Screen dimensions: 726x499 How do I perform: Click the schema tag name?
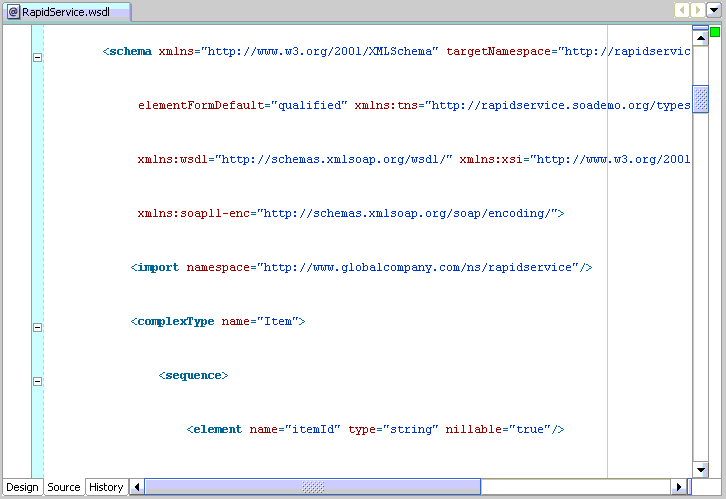click(x=130, y=51)
